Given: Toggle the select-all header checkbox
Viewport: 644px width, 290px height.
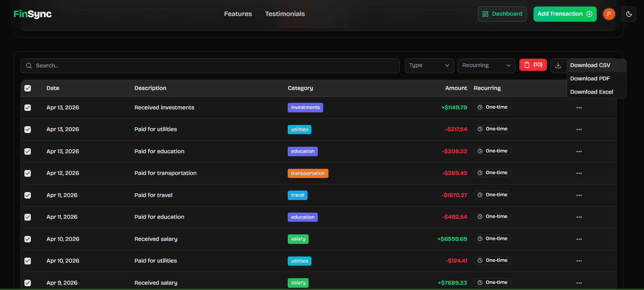Looking at the screenshot, I should [27, 88].
